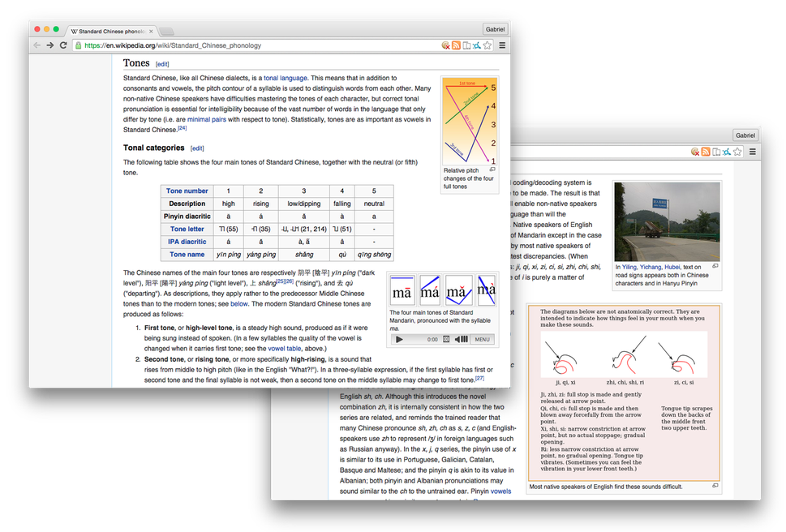Open the Tone name table header link
This screenshot has width=786, height=532.
(187, 255)
